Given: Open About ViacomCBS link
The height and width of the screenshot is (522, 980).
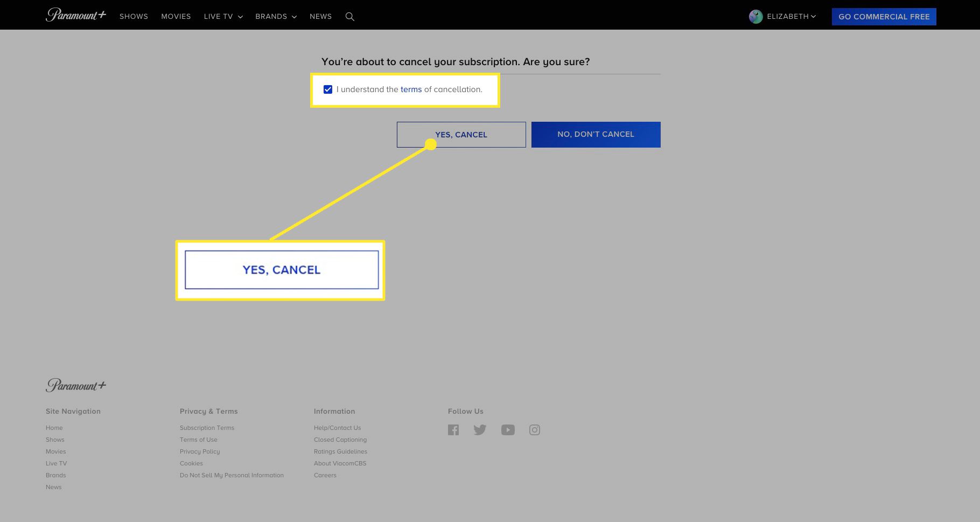Looking at the screenshot, I should pyautogui.click(x=340, y=463).
